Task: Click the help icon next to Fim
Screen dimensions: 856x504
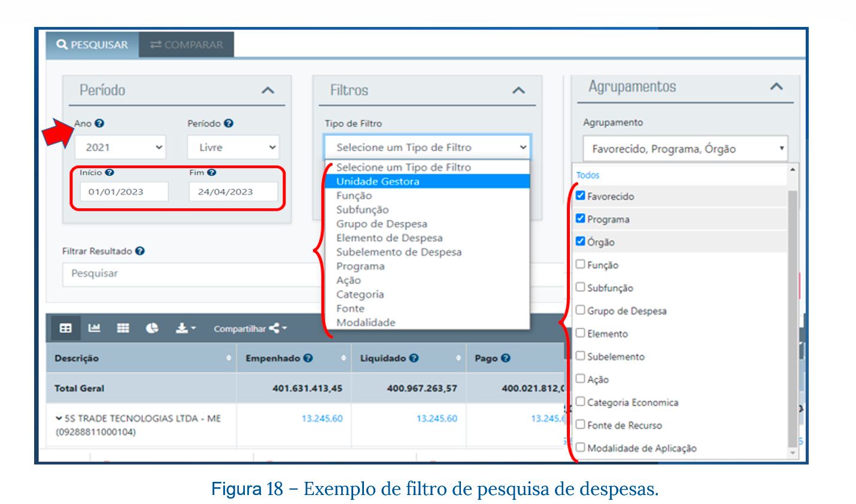Action: tap(211, 172)
